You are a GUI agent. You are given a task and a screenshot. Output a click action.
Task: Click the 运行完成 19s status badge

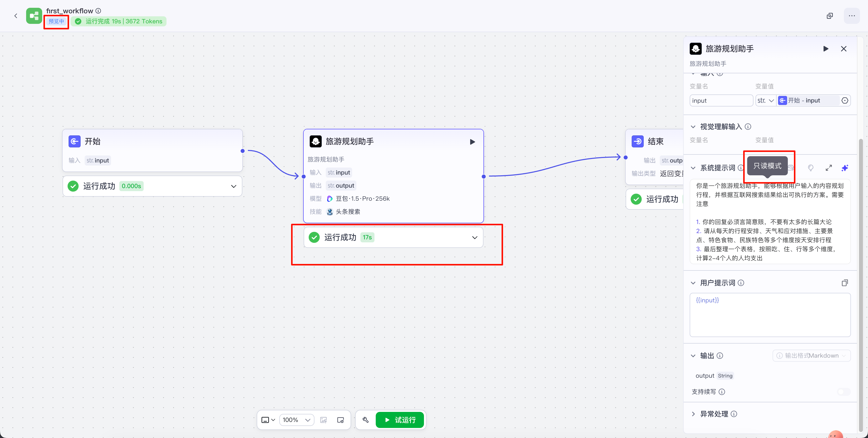(x=119, y=21)
